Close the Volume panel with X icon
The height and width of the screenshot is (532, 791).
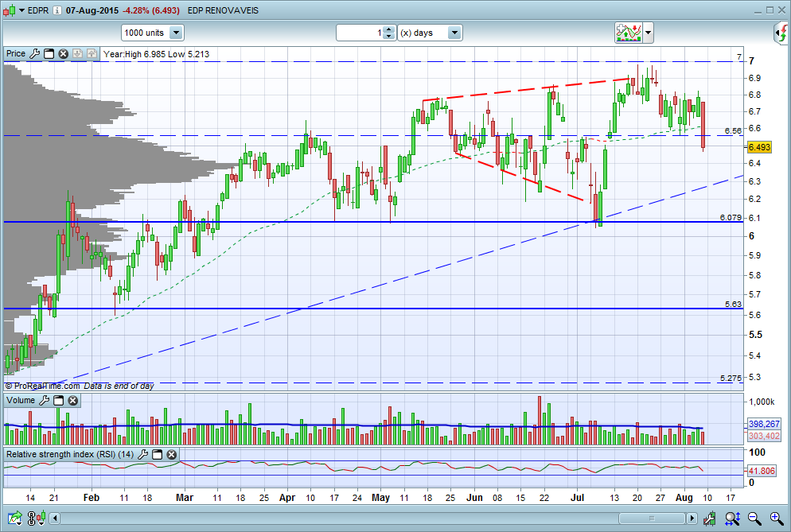(72, 400)
